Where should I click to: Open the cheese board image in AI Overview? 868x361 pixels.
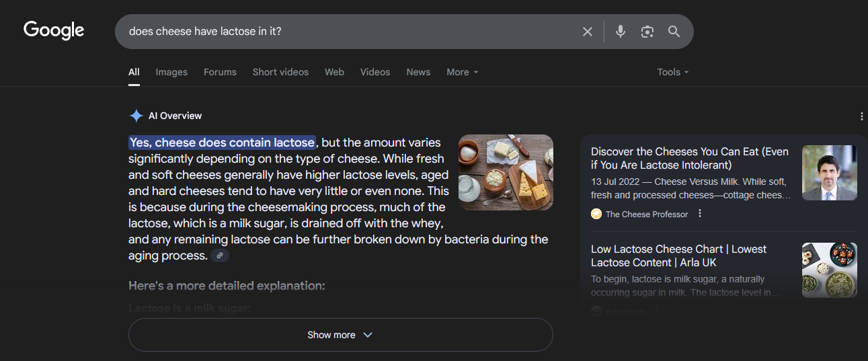tap(506, 172)
